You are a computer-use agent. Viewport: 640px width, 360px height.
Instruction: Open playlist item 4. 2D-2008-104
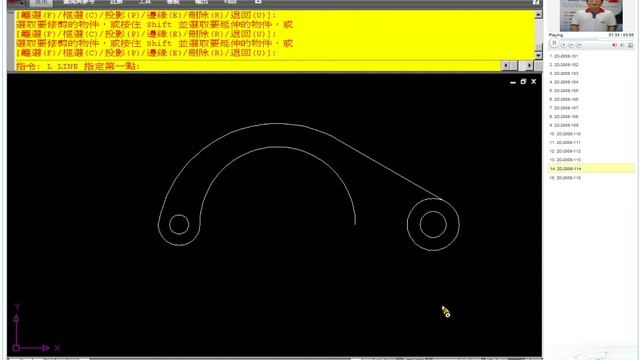coord(564,82)
